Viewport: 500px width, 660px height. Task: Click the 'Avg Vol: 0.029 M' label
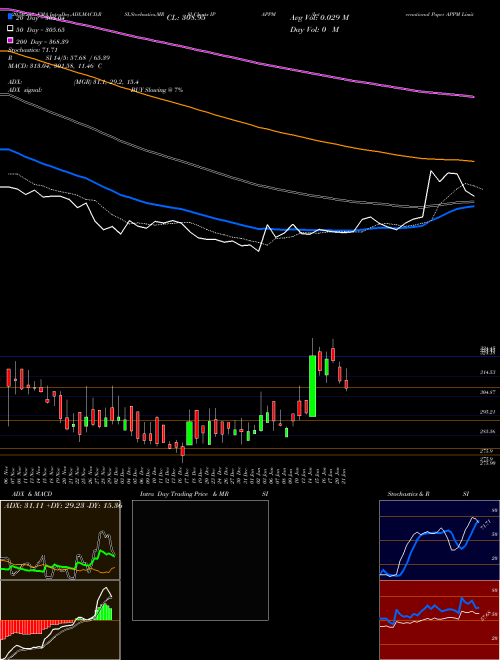[319, 18]
